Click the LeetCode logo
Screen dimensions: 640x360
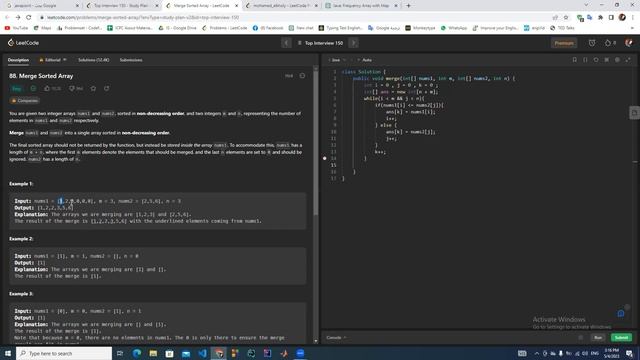coord(23,43)
